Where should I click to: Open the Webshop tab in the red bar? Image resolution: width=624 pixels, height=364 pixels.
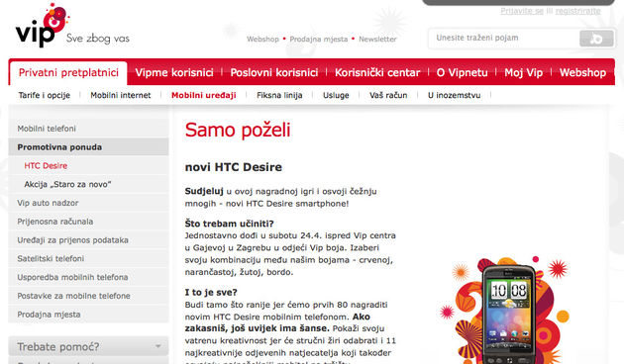tap(582, 73)
